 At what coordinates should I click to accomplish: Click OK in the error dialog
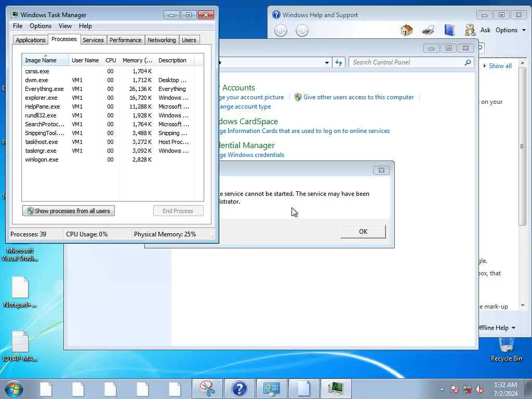point(363,231)
